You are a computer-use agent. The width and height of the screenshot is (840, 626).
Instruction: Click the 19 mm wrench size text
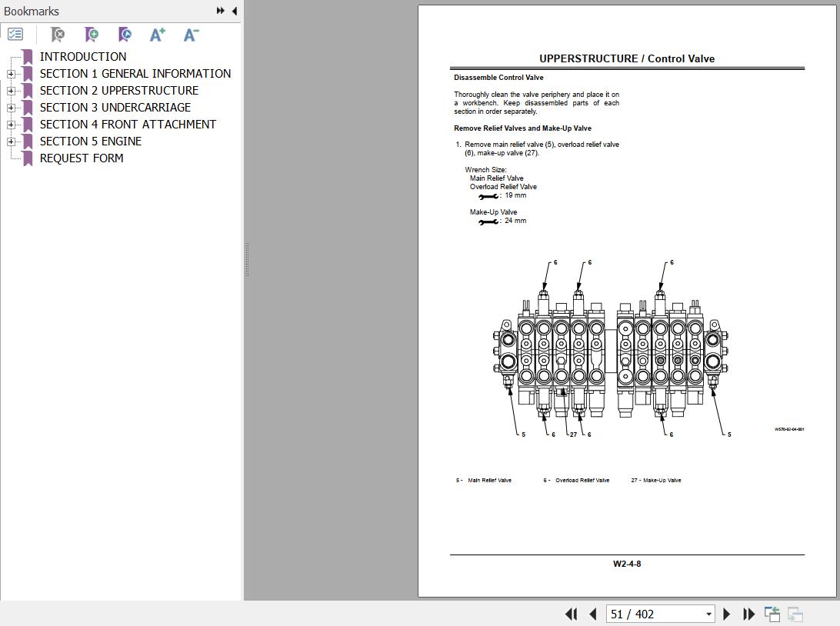point(515,195)
